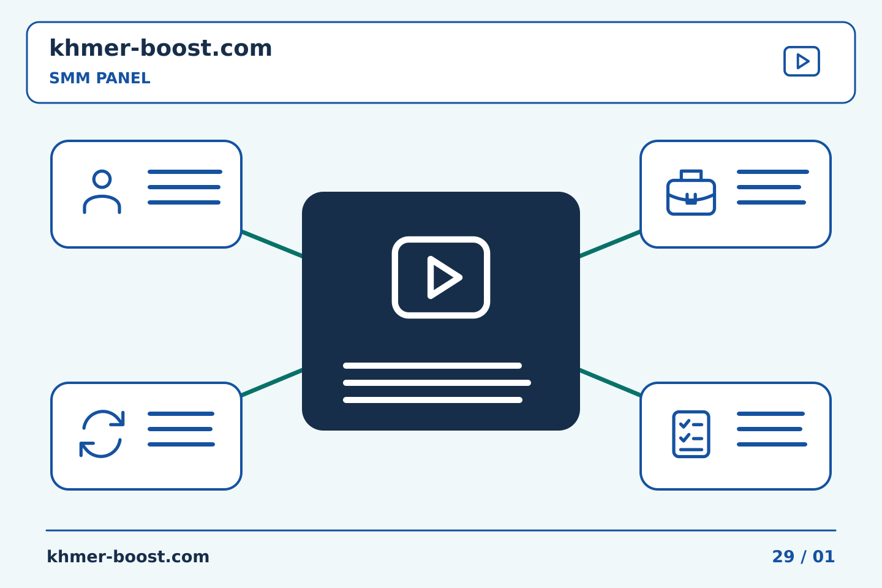Viewport: 882px width, 588px height.
Task: Click the SMM PANEL subtitle
Action: point(100,78)
